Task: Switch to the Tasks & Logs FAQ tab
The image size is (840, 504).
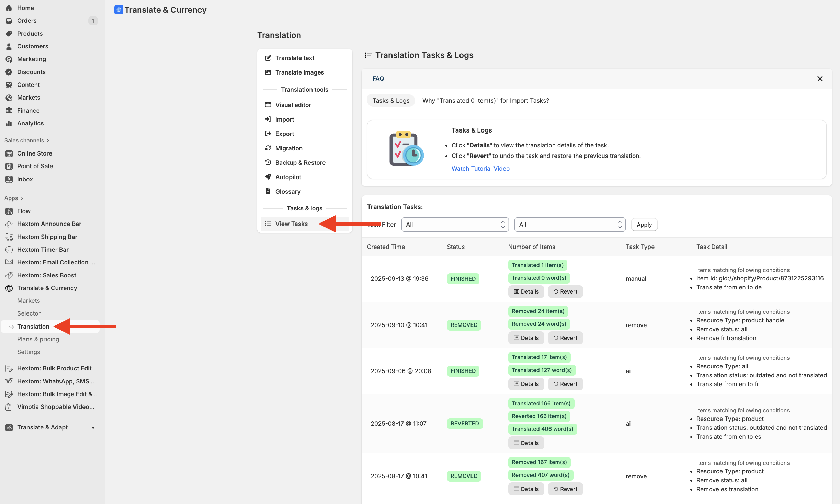Action: click(391, 101)
